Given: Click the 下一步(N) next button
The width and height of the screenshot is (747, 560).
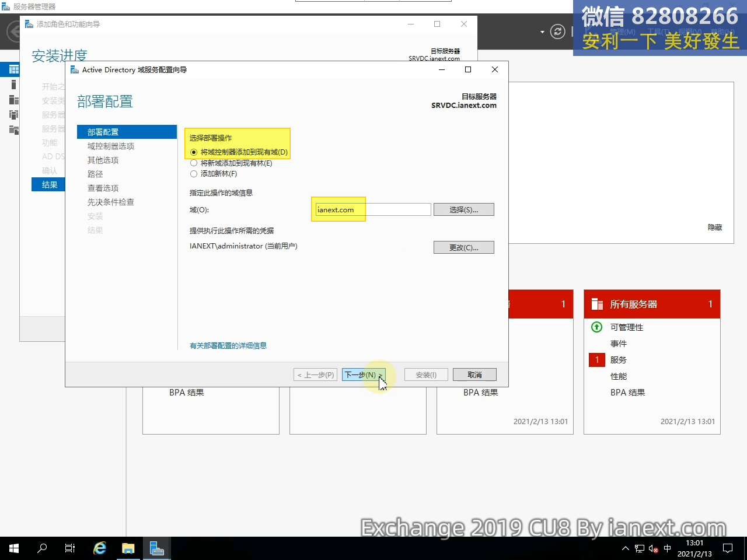Looking at the screenshot, I should click(364, 374).
